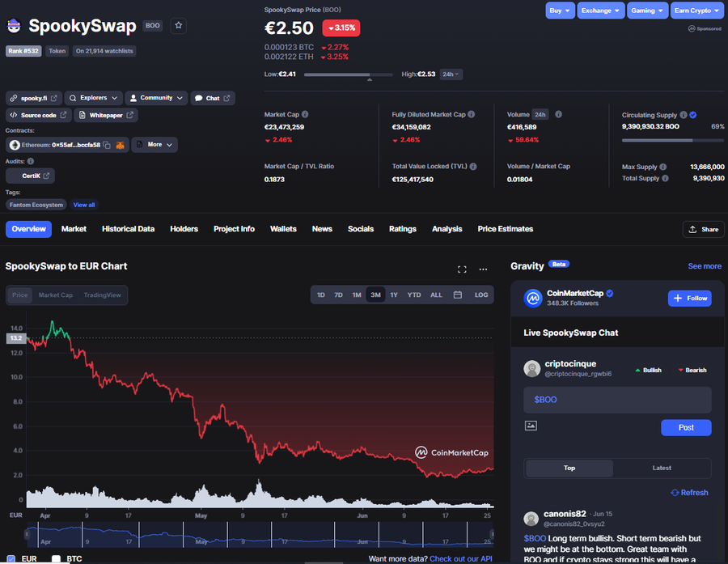The width and height of the screenshot is (728, 564).
Task: Open the chart calendar date picker
Action: pyautogui.click(x=457, y=295)
